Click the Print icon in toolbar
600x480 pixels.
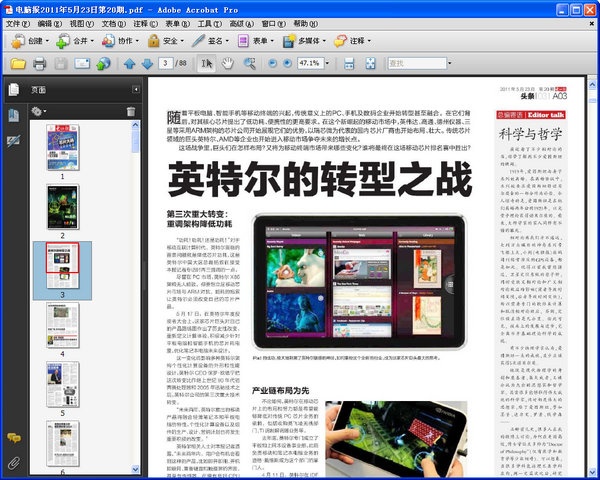coord(40,64)
